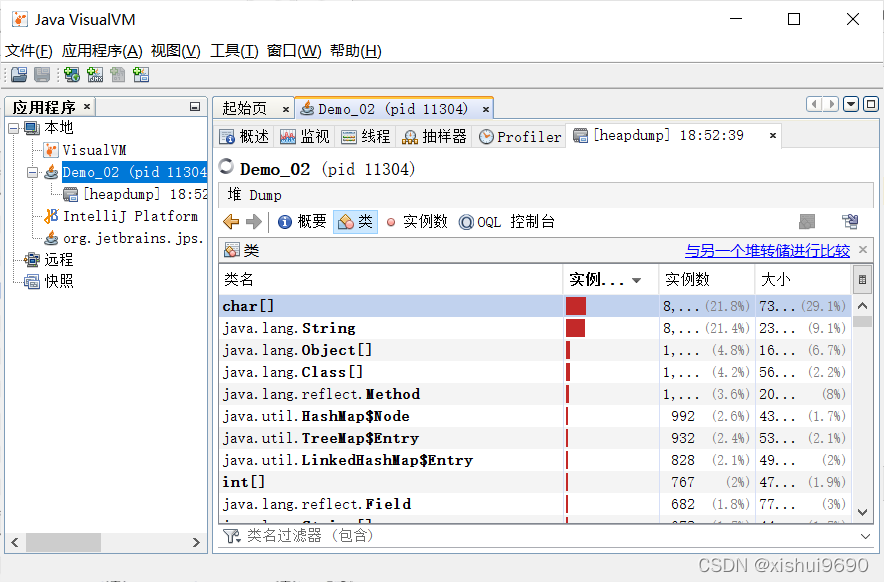This screenshot has height=582, width=884.
Task: Sort by the Instance count column header
Action: (707, 279)
